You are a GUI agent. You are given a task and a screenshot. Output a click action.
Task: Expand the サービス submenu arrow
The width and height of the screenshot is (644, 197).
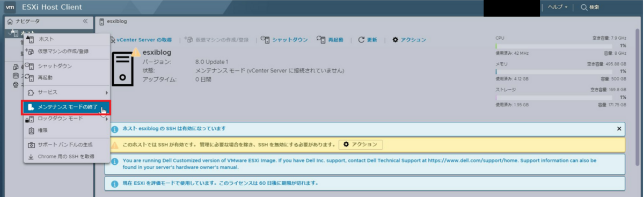click(107, 93)
